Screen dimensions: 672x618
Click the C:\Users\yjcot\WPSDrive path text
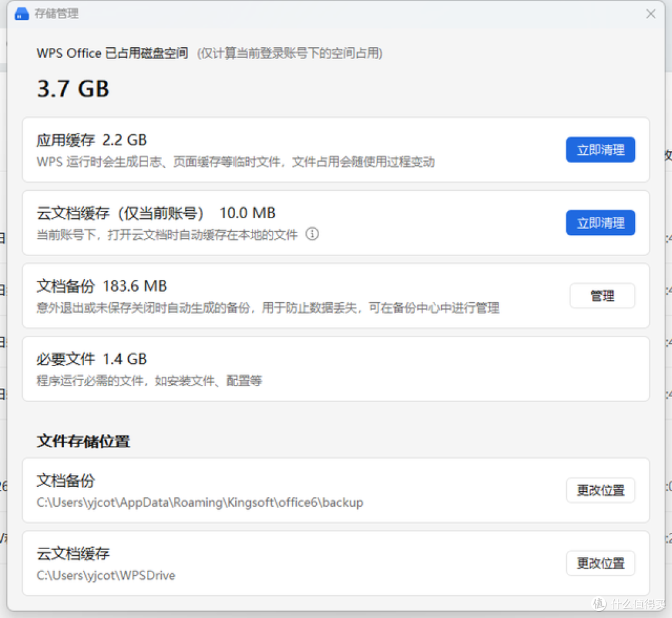106,575
